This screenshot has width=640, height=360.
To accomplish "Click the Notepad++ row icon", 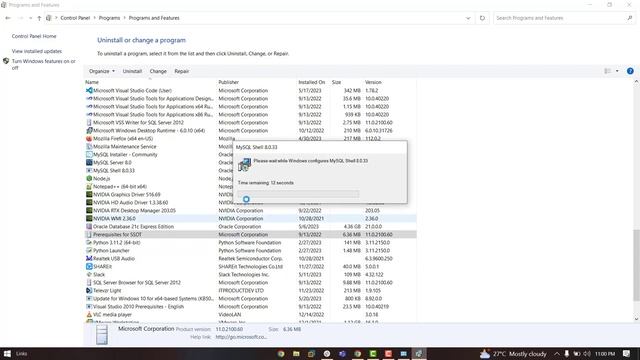I will pos(89,187).
